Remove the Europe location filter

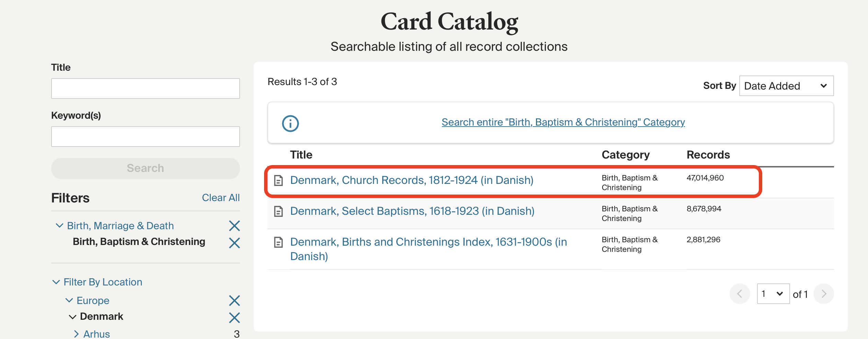pos(234,301)
